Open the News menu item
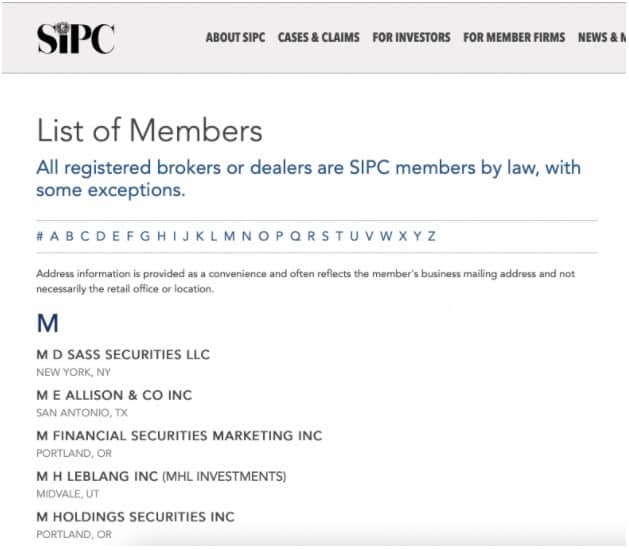This screenshot has height=550, width=629. [601, 37]
